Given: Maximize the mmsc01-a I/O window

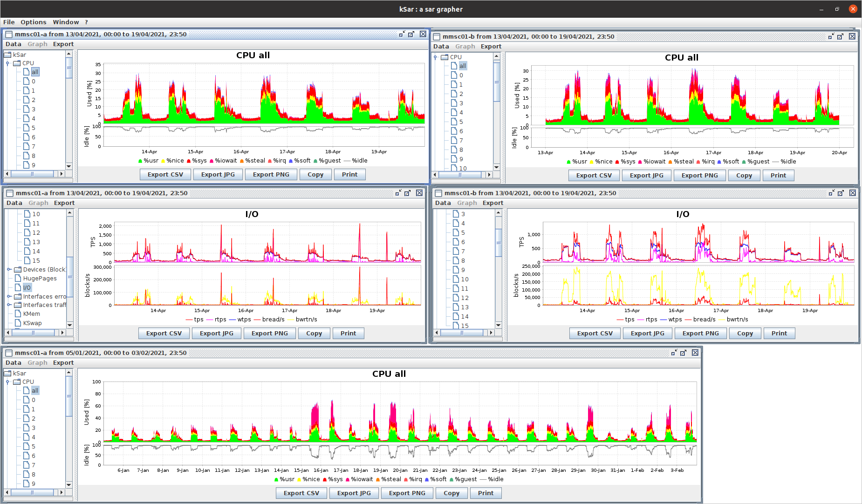Looking at the screenshot, I should [408, 193].
